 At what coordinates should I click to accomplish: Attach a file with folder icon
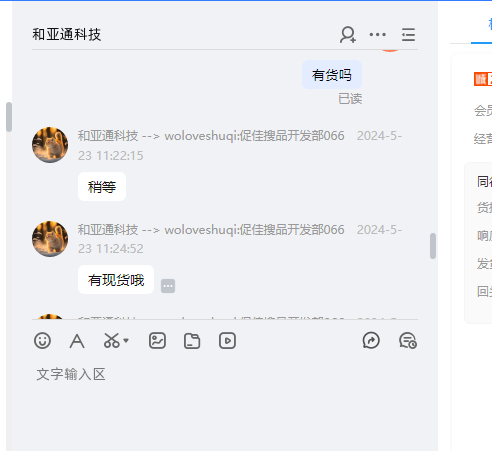click(192, 341)
